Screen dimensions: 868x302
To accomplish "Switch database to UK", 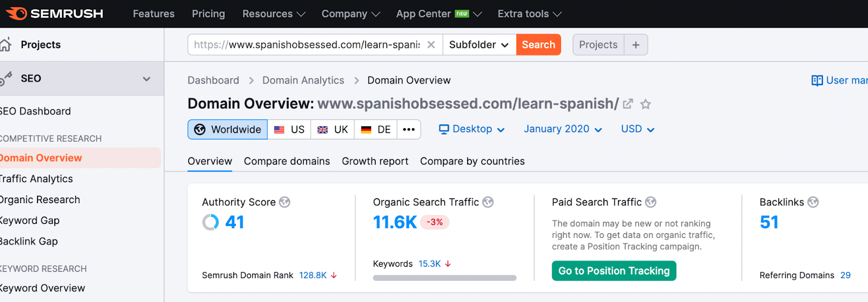I will click(333, 129).
